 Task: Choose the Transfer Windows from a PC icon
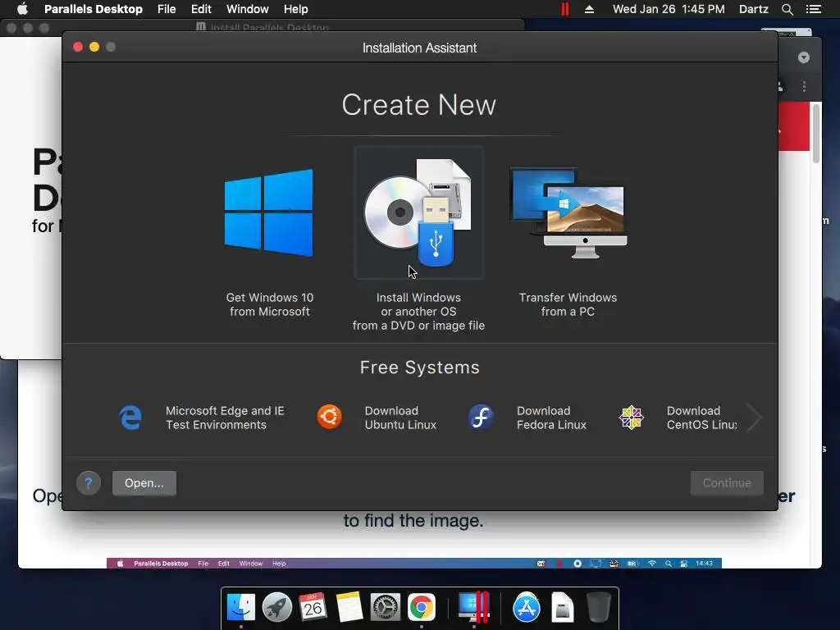[568, 212]
